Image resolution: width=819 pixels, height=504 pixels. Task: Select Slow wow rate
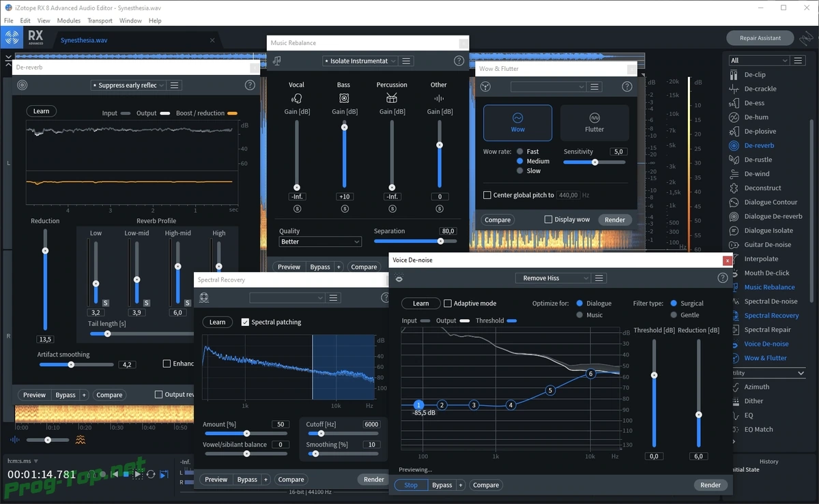pos(520,171)
